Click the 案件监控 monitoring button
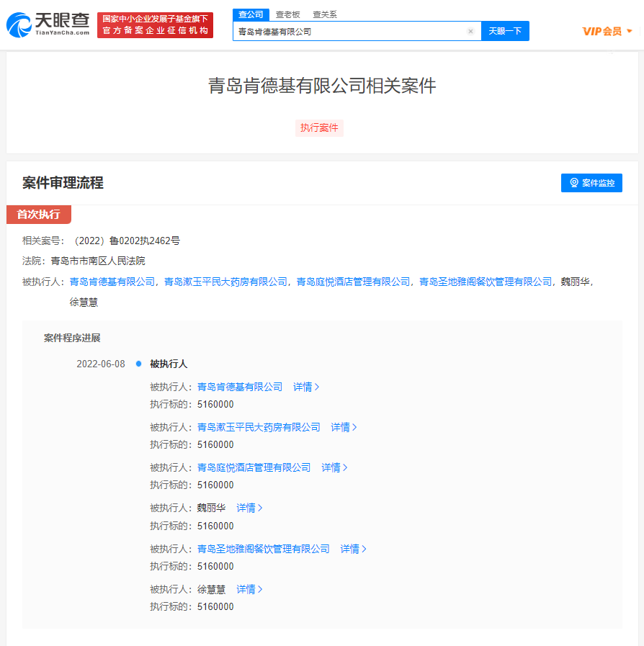The height and width of the screenshot is (646, 644). point(591,183)
